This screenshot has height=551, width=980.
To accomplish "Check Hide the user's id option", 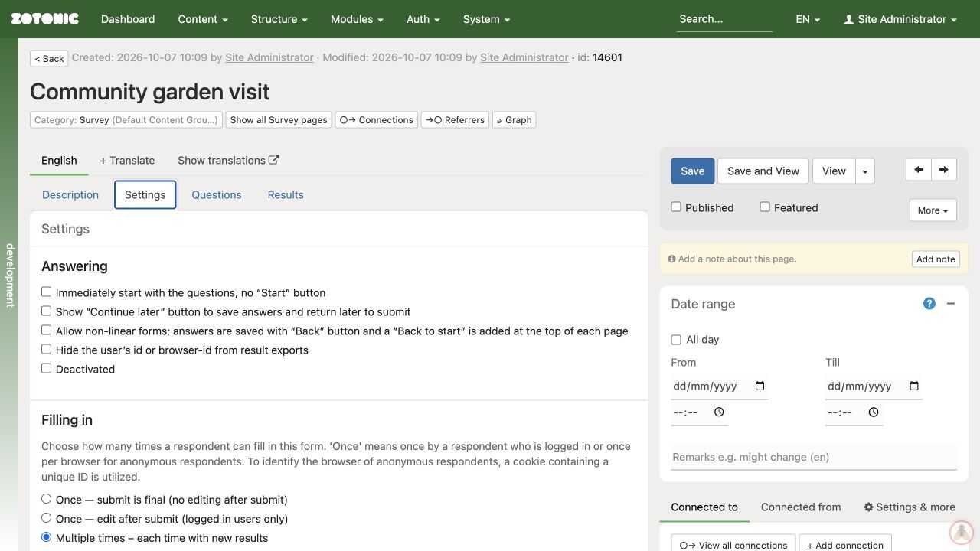I will pyautogui.click(x=47, y=349).
